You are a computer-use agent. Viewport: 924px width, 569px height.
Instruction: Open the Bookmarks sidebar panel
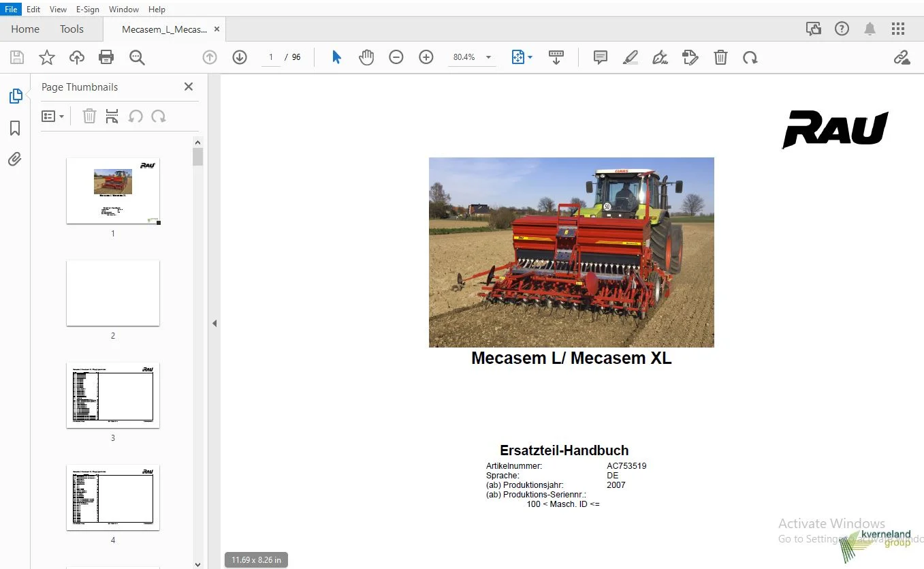tap(15, 128)
